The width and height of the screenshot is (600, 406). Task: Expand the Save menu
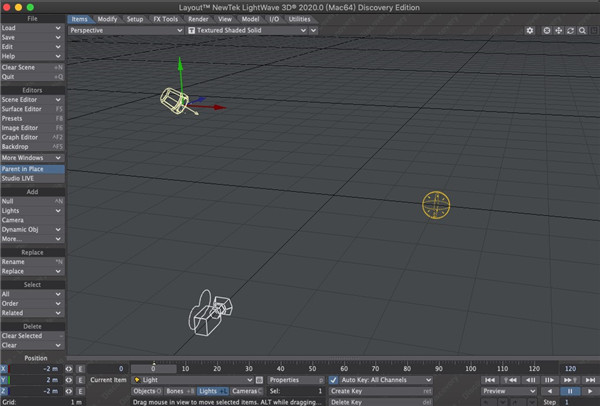[x=32, y=38]
